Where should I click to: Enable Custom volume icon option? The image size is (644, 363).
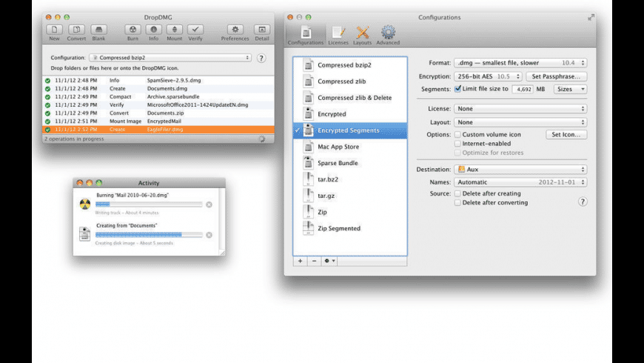click(x=457, y=134)
